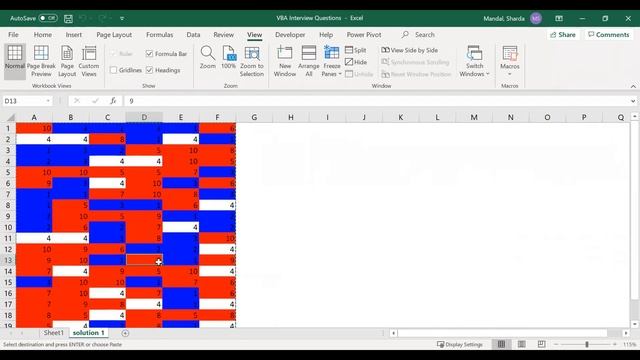The height and width of the screenshot is (360, 640).
Task: Click the Insert Function fx icon
Action: [113, 101]
